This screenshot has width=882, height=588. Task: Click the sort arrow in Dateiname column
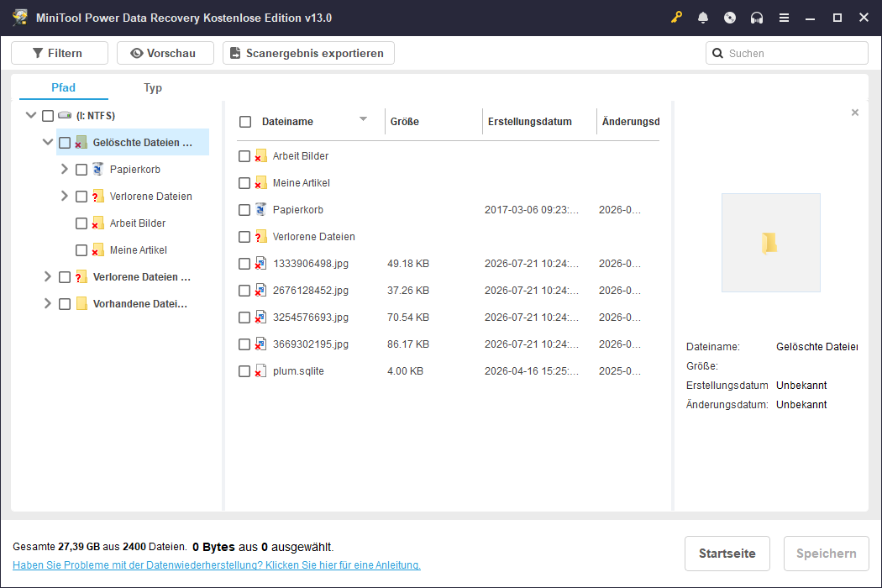click(x=364, y=118)
